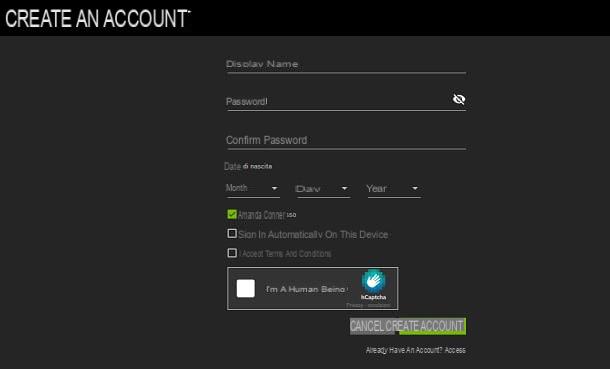Click the hCaptcha hand logo
Viewport: 610px width, 369px height.
(x=373, y=282)
